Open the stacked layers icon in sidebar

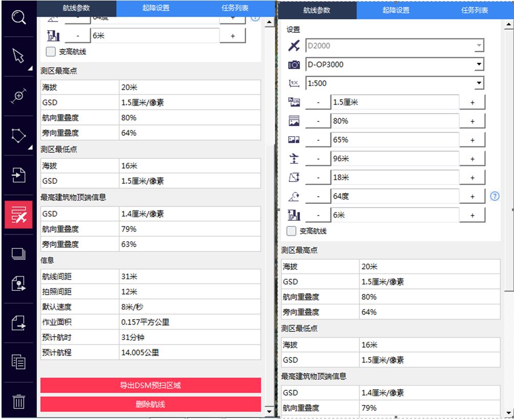18,254
